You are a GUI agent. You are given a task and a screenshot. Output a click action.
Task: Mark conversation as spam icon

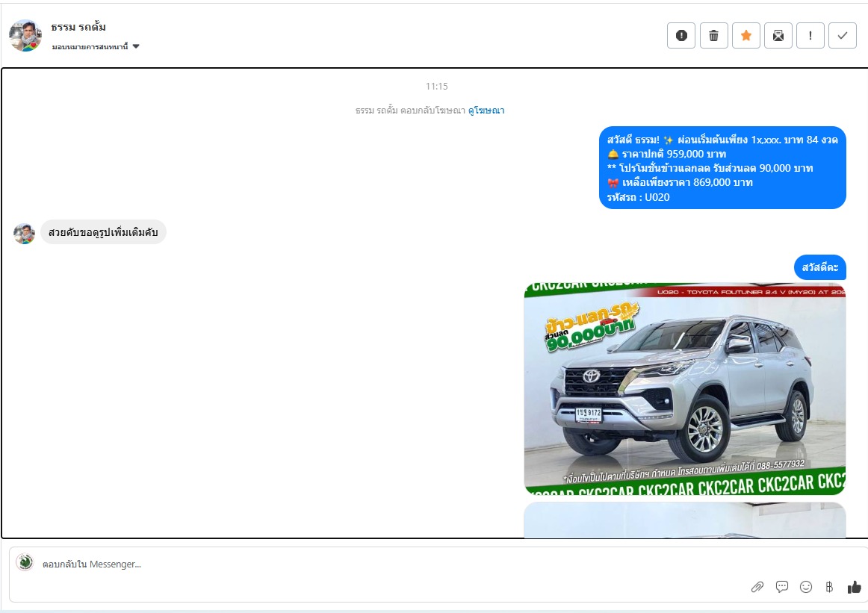[681, 35]
